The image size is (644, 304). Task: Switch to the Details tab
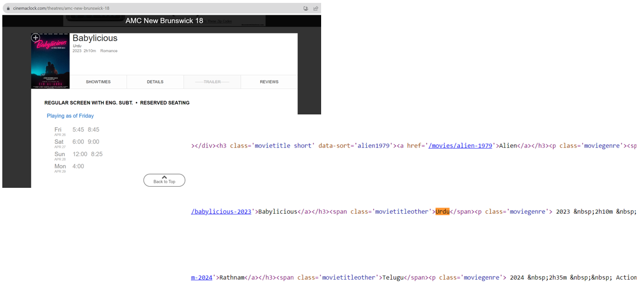coord(155,82)
